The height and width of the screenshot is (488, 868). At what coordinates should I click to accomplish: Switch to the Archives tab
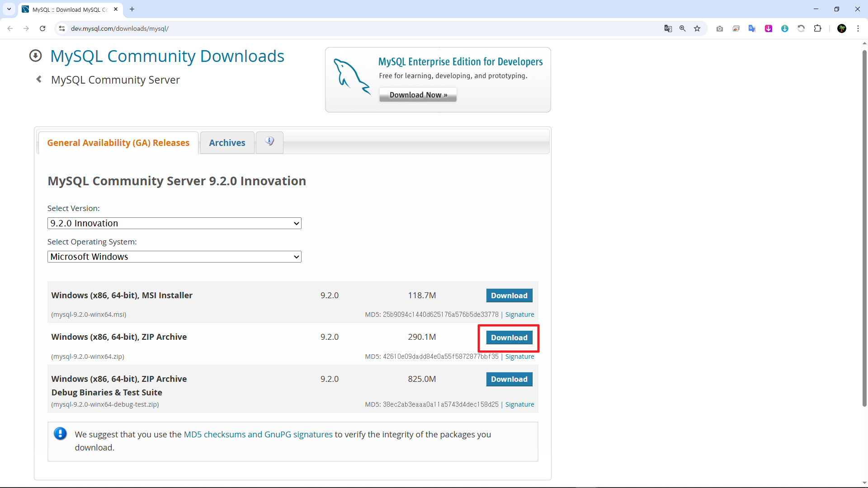tap(227, 143)
